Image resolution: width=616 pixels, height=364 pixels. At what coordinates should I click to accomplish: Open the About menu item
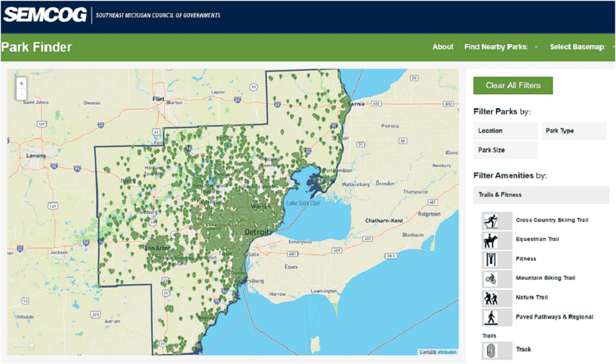(x=442, y=47)
